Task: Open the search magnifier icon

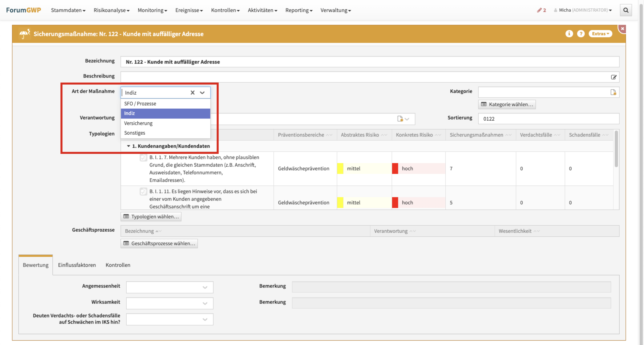Action: pos(626,10)
